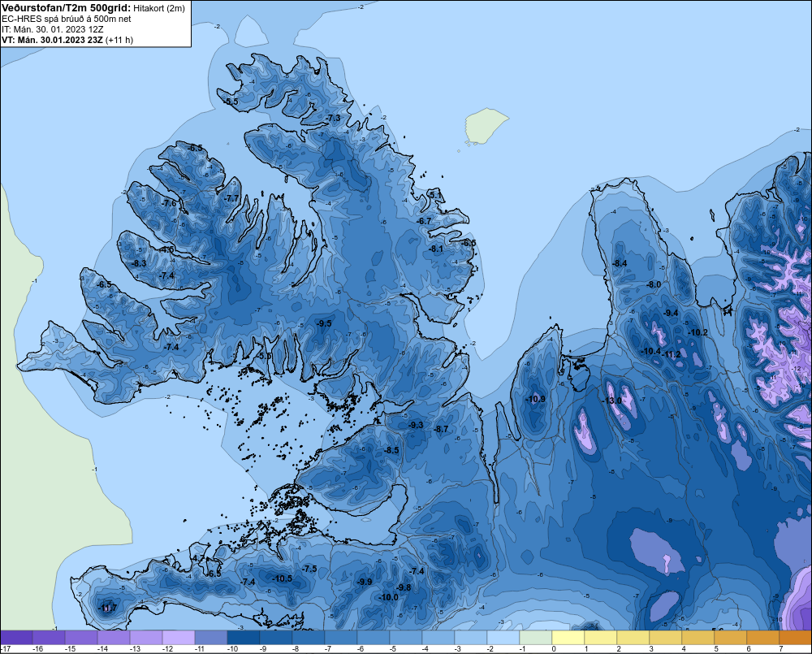Image resolution: width=812 pixels, height=654 pixels.
Task: Click the orange legend swatch right of label 7
Action: click(x=796, y=638)
